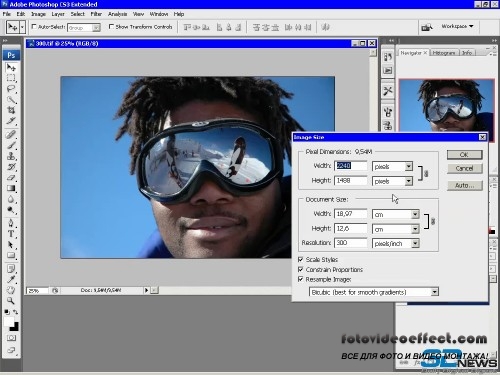The height and width of the screenshot is (375, 500).
Task: Open the Bicubic resampling method dropdown
Action: pyautogui.click(x=373, y=292)
